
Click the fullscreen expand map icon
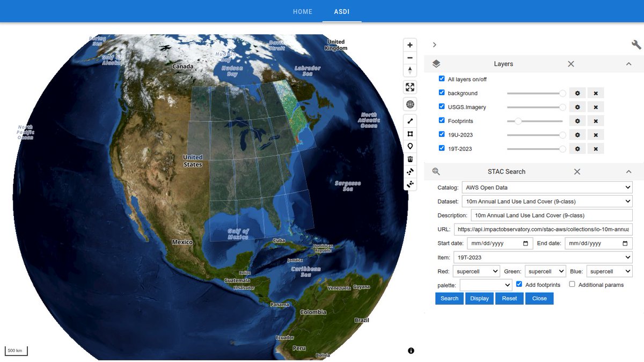click(x=410, y=88)
